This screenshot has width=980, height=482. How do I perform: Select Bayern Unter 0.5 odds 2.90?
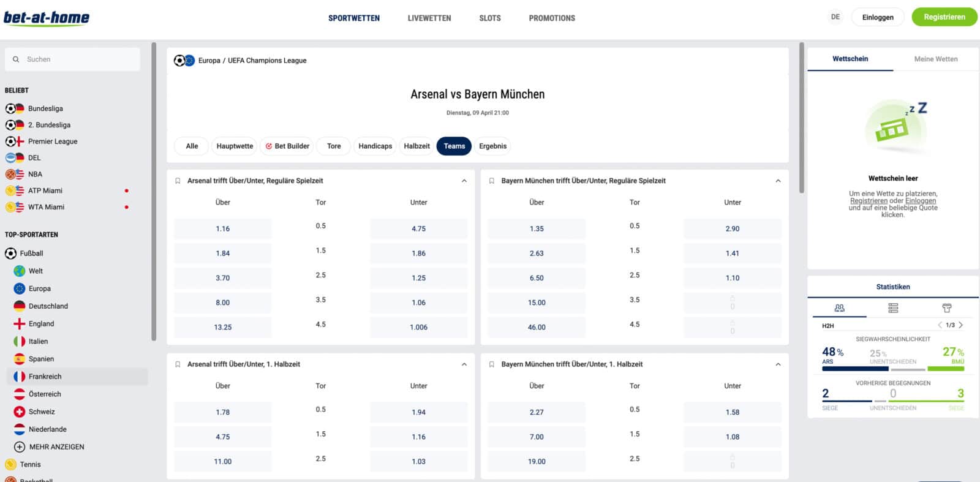click(x=733, y=228)
